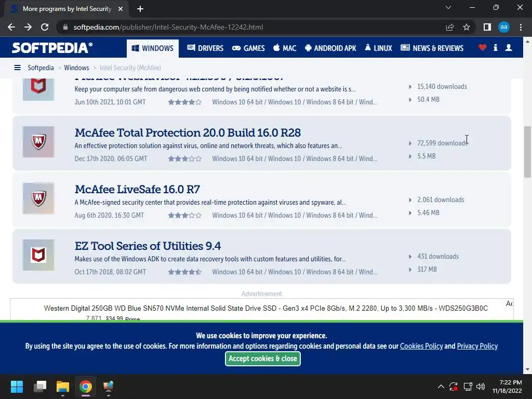
Task: View site information lock icon
Action: click(x=65, y=27)
